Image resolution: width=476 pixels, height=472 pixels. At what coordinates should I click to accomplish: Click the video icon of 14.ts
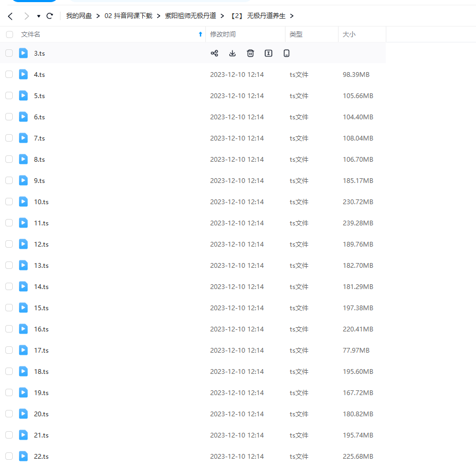[x=23, y=286]
